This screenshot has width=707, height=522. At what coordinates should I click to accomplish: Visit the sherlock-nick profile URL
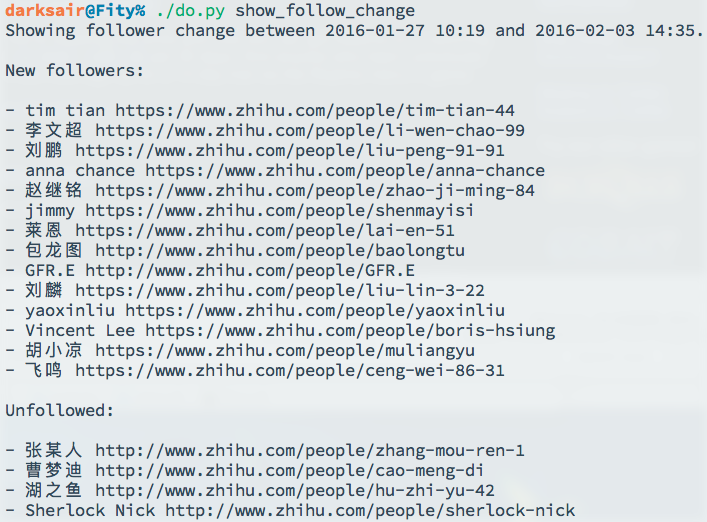pyautogui.click(x=370, y=510)
